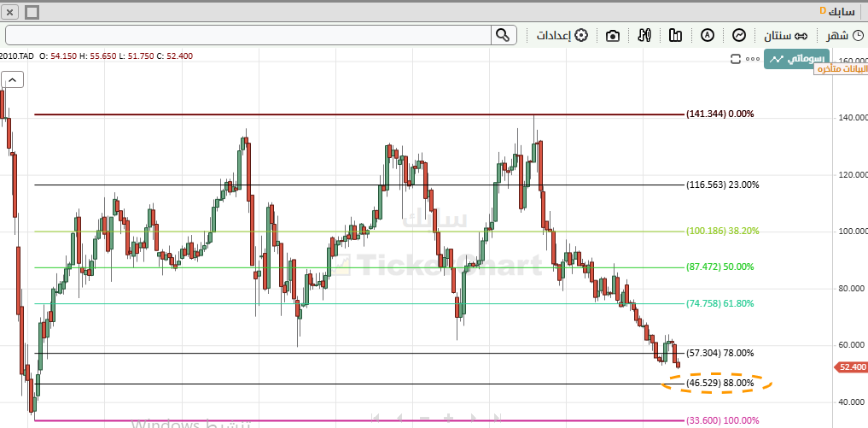Collapse the panel using the chevron-up button

pos(14,79)
